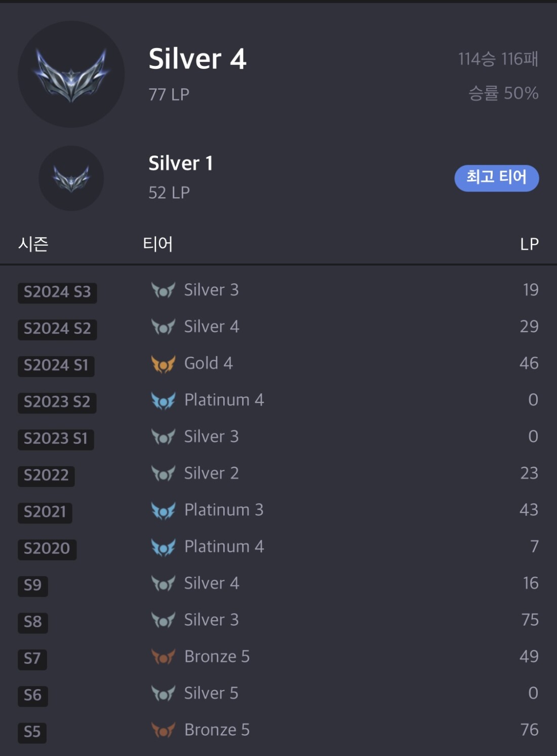The height and width of the screenshot is (756, 557).
Task: Click the Platinum tier icon for S2021
Action: click(x=163, y=511)
